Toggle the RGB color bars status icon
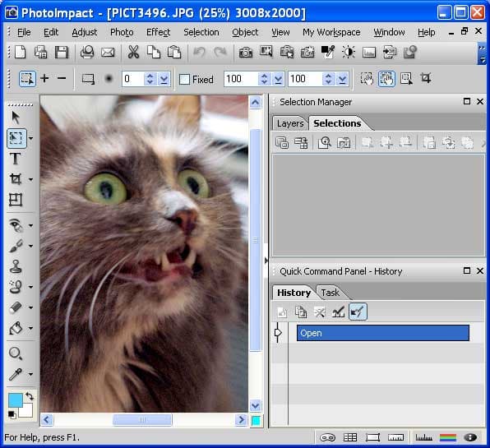Image resolution: width=490 pixels, height=448 pixels. (x=448, y=437)
